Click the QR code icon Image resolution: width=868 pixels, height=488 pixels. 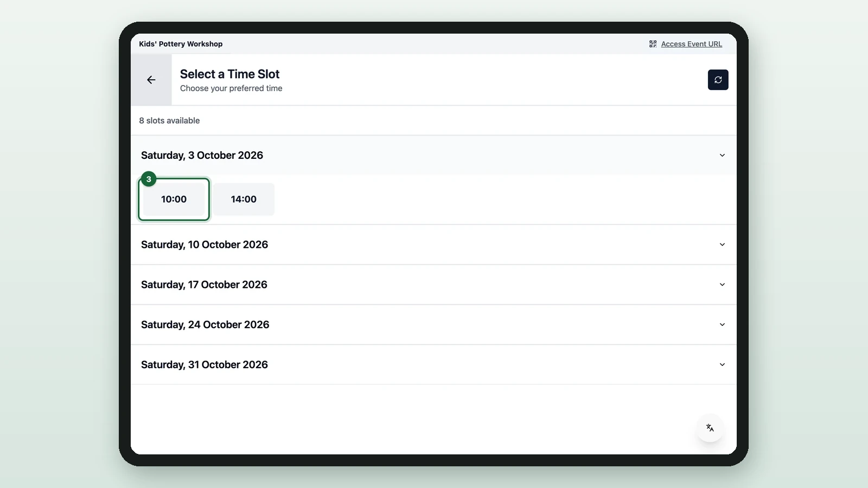[653, 44]
